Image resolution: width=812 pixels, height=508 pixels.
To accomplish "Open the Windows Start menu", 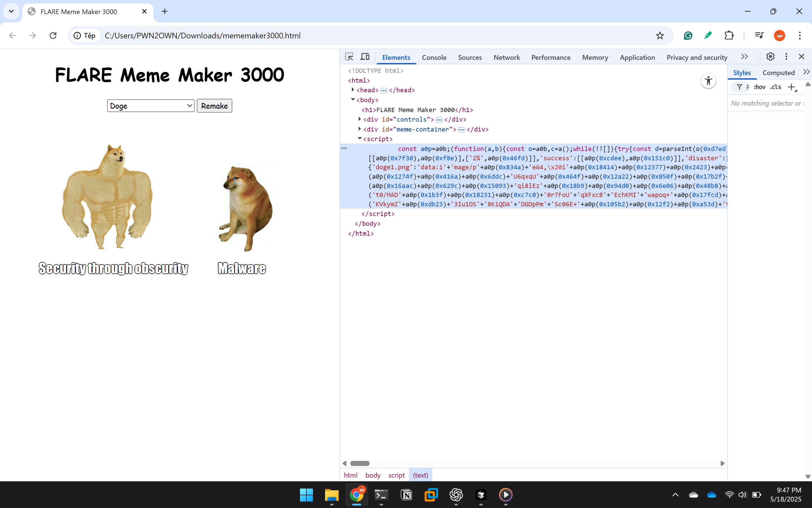I will tap(306, 494).
